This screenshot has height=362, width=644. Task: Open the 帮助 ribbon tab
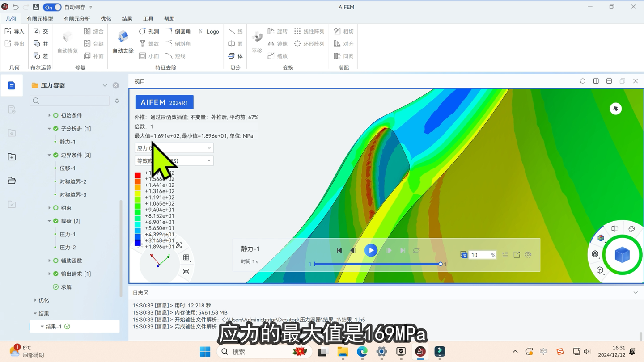tap(169, 19)
